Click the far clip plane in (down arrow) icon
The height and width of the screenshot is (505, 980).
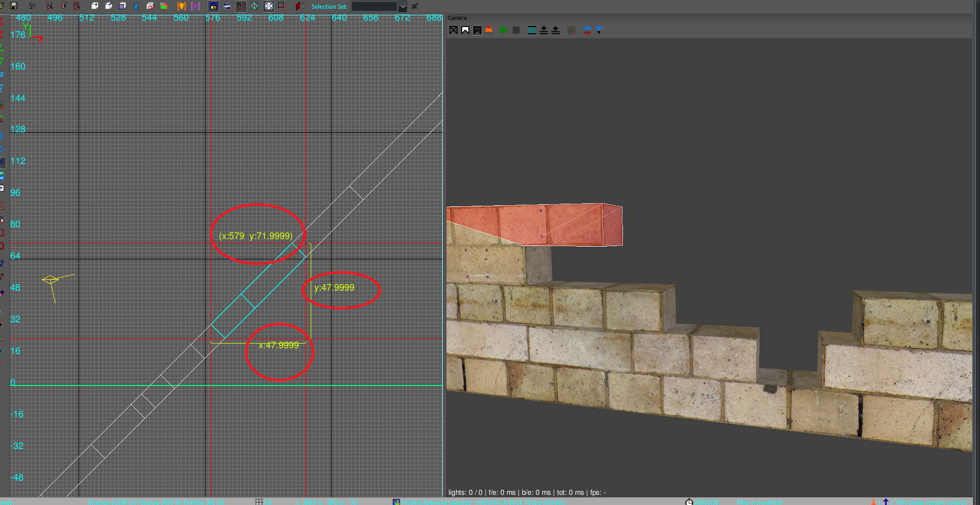pyautogui.click(x=544, y=30)
